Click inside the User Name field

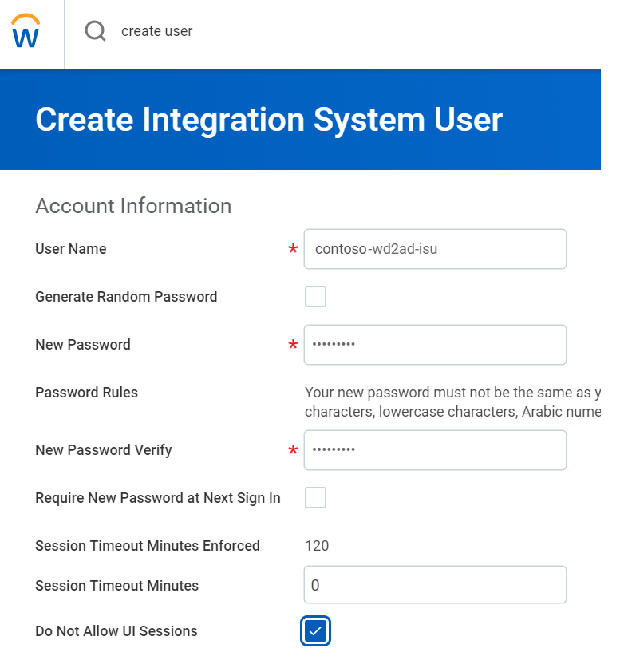pos(435,249)
